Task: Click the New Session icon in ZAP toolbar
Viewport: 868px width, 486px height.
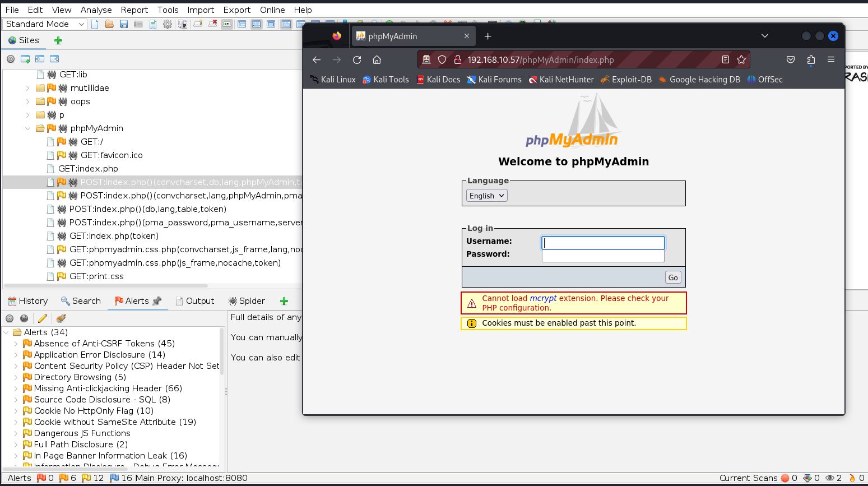Action: tap(95, 24)
